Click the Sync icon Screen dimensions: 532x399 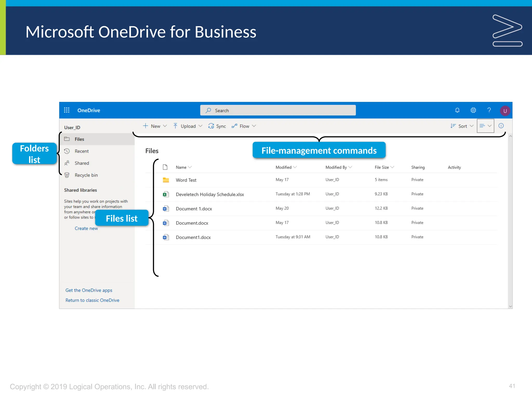[x=211, y=126]
